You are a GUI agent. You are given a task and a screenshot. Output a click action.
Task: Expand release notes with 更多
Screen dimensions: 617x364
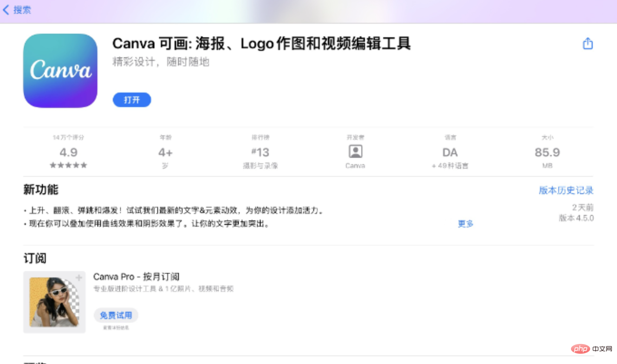[x=466, y=224]
